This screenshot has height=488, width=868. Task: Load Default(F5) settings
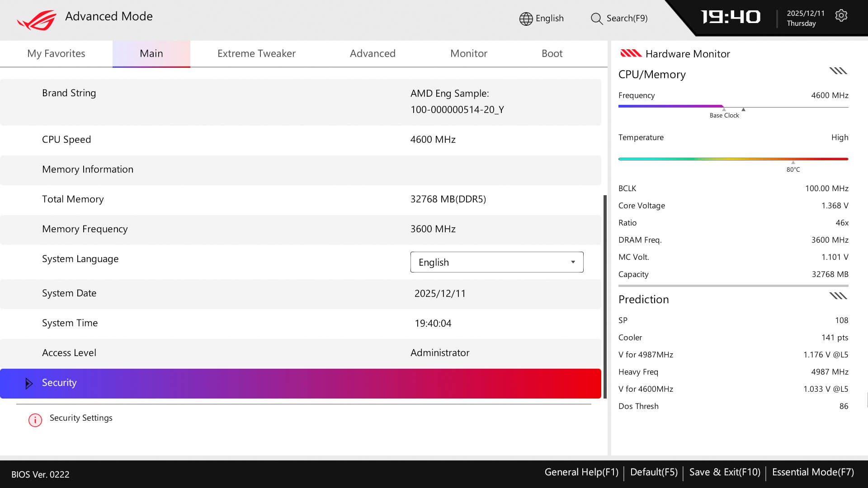click(653, 472)
